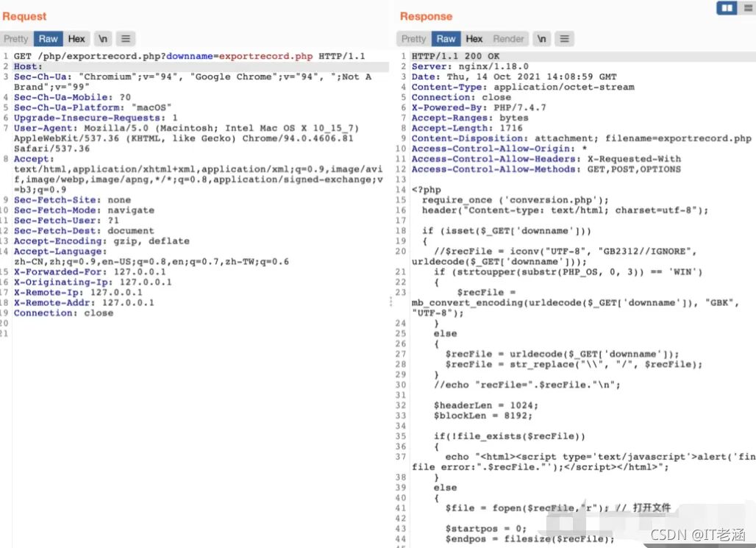Click the Sec-Fetch-Site: none header

pyautogui.click(x=72, y=200)
